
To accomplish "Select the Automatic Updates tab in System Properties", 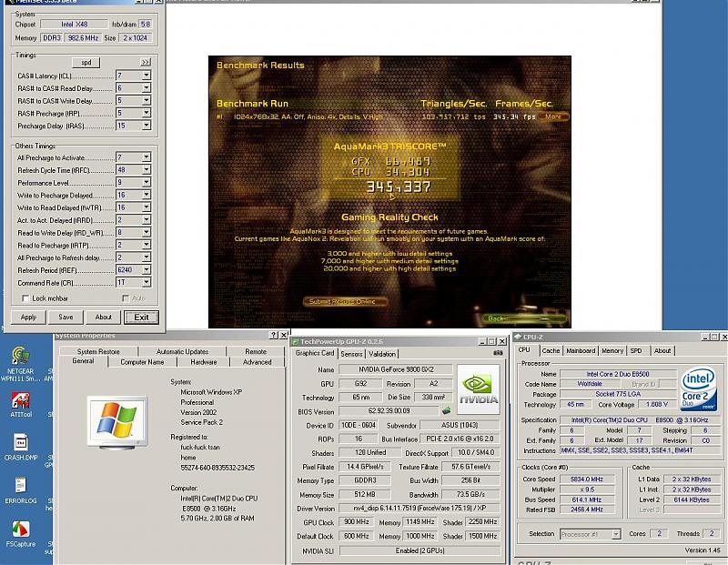I will click(183, 351).
